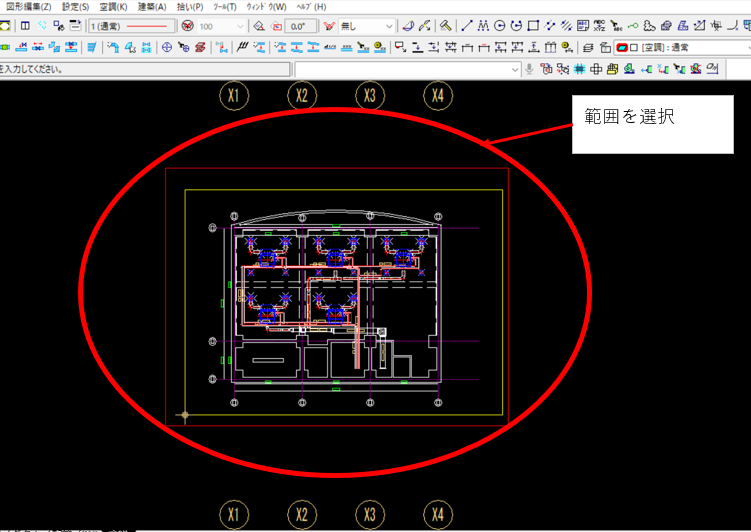Click the bottom X2 grid bubble
This screenshot has width=751, height=532.
coord(302,515)
